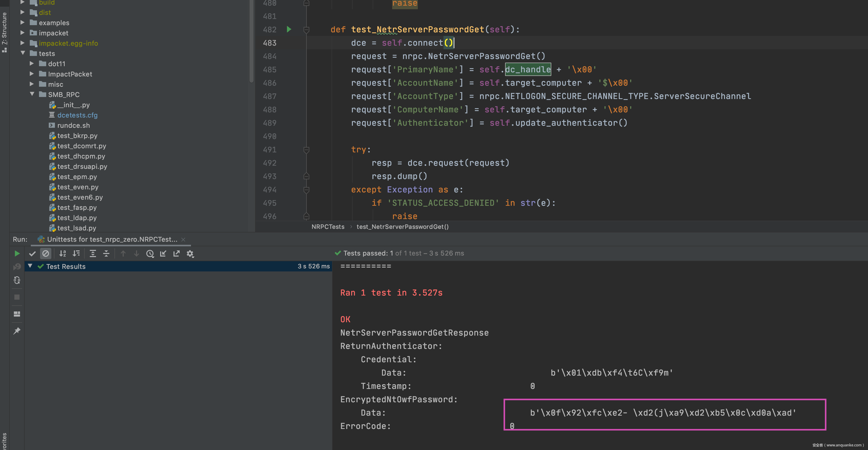Expand all test results
This screenshot has height=450, width=868.
click(x=93, y=253)
